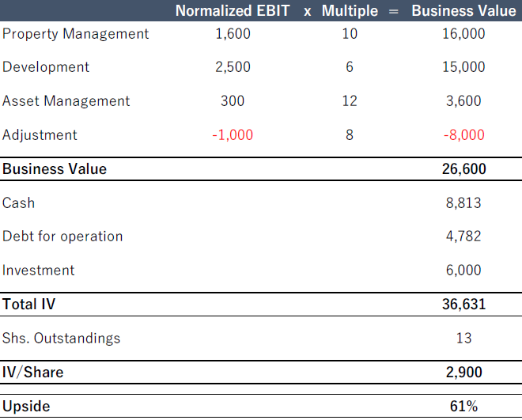The height and width of the screenshot is (420, 522).
Task: Select the Upside percentage 61%
Action: click(463, 407)
